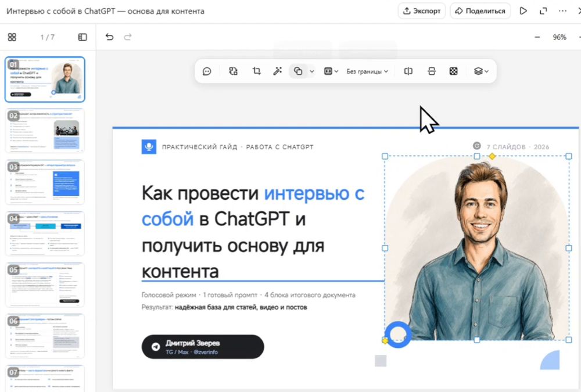The image size is (581, 392).
Task: Click the yellow diamond handle above portrait
Action: click(492, 156)
